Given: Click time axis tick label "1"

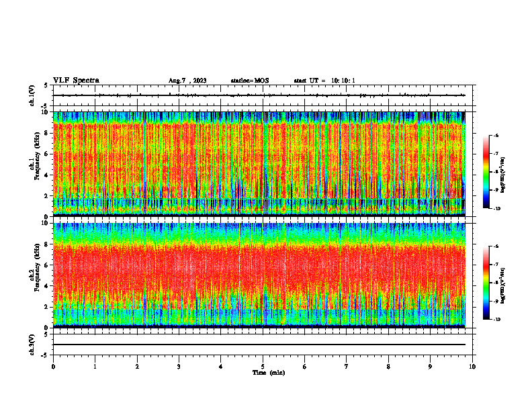Looking at the screenshot, I should point(95,367).
